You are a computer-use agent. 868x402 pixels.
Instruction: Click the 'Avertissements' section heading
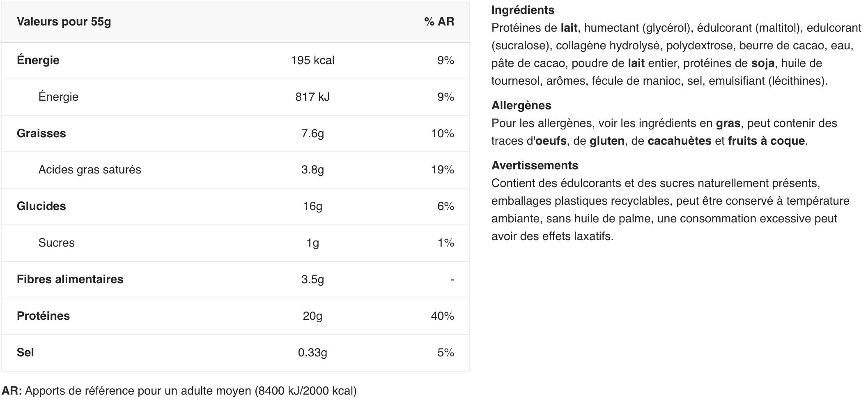click(x=535, y=166)
